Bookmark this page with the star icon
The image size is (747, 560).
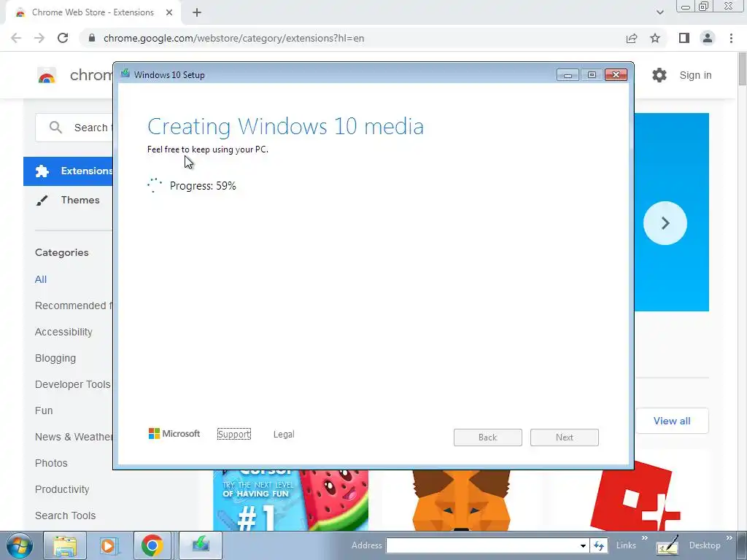655,38
